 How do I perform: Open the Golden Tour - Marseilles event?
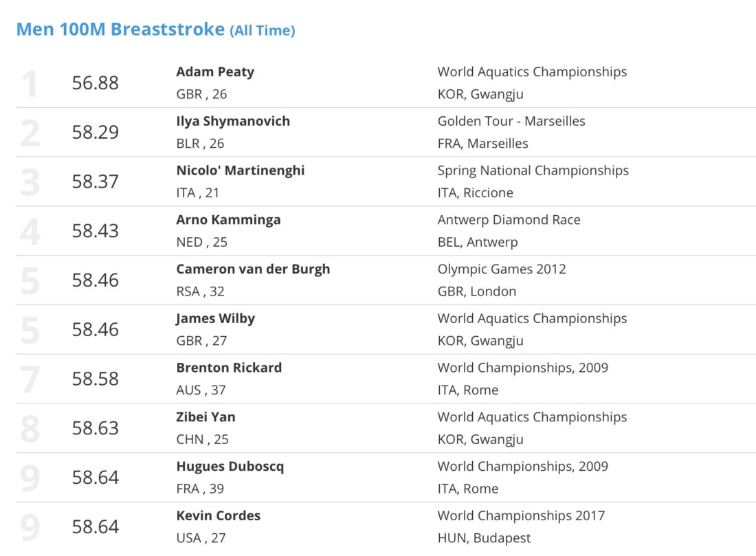tap(511, 121)
